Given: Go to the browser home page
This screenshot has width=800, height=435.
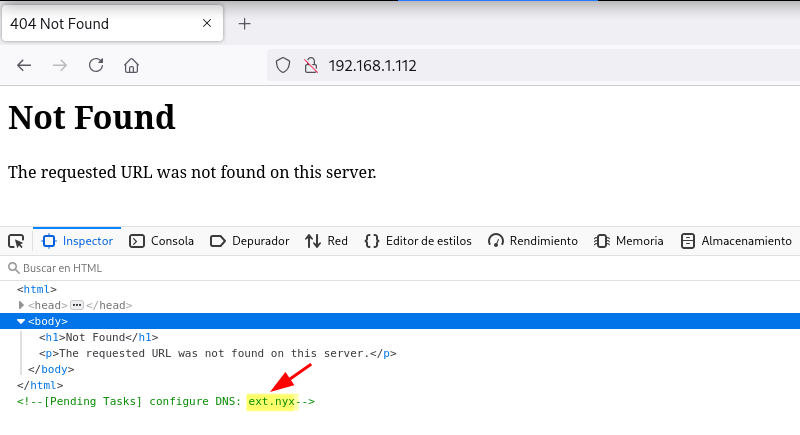Looking at the screenshot, I should click(x=131, y=66).
